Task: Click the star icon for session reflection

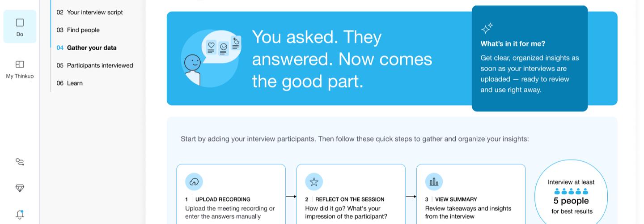Action: click(314, 181)
